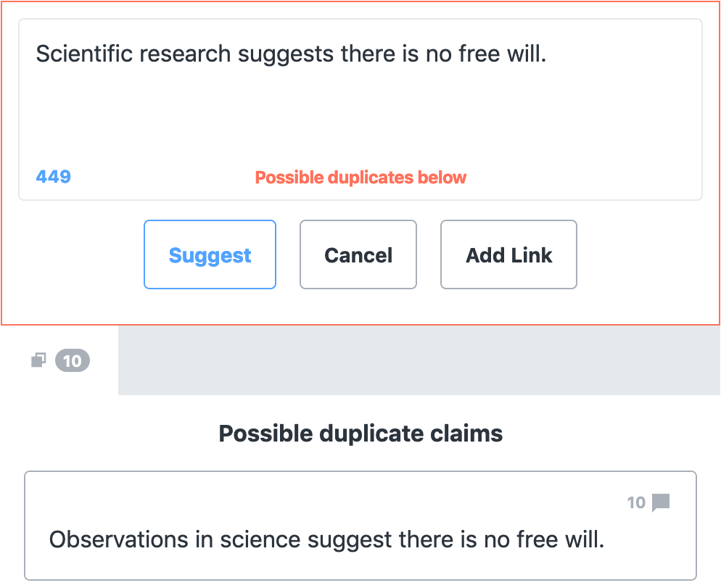Submit the claim with the Suggest button
721x588 pixels.
tap(210, 254)
